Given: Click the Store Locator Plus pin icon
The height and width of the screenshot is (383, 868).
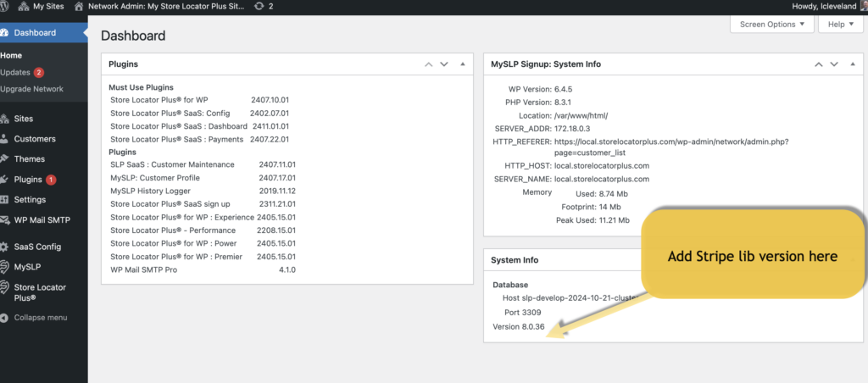Looking at the screenshot, I should click(x=4, y=287).
